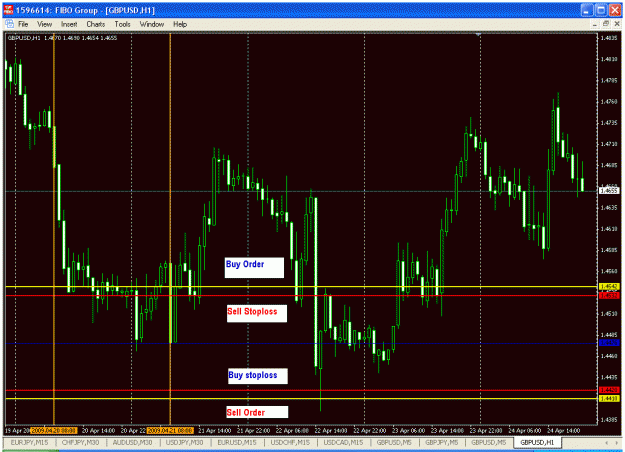Click the "21 Apr 14:00" time axis label

tap(214, 430)
